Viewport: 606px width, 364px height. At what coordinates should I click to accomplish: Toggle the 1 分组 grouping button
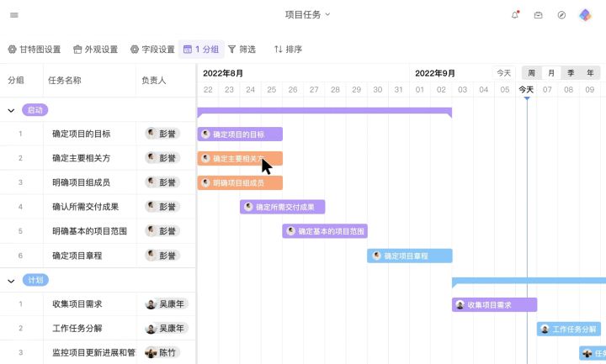coord(200,50)
